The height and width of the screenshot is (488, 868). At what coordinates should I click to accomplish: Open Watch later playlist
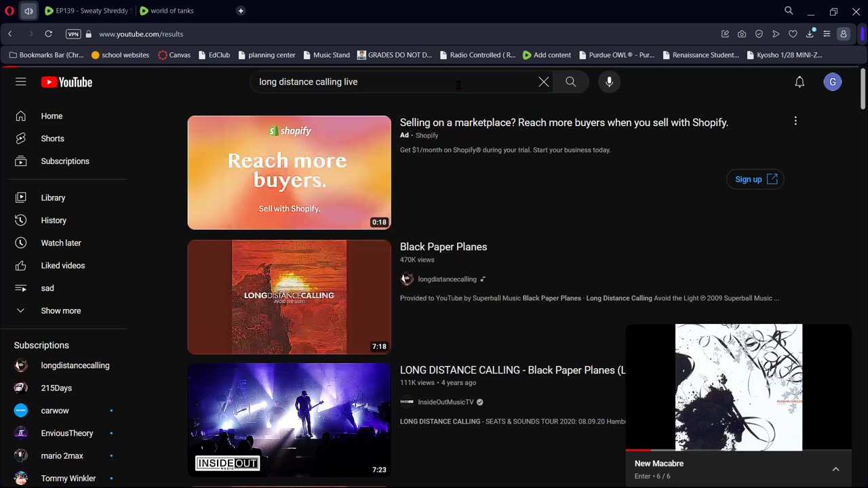pos(60,243)
